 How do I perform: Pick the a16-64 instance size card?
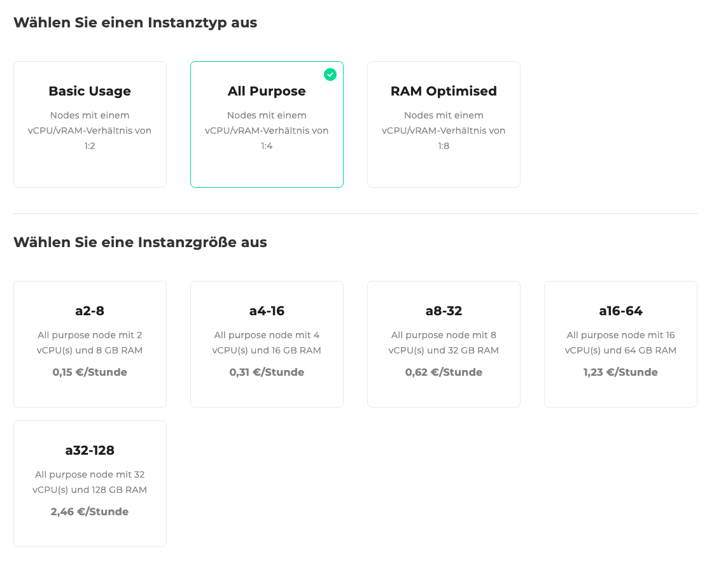tap(620, 311)
